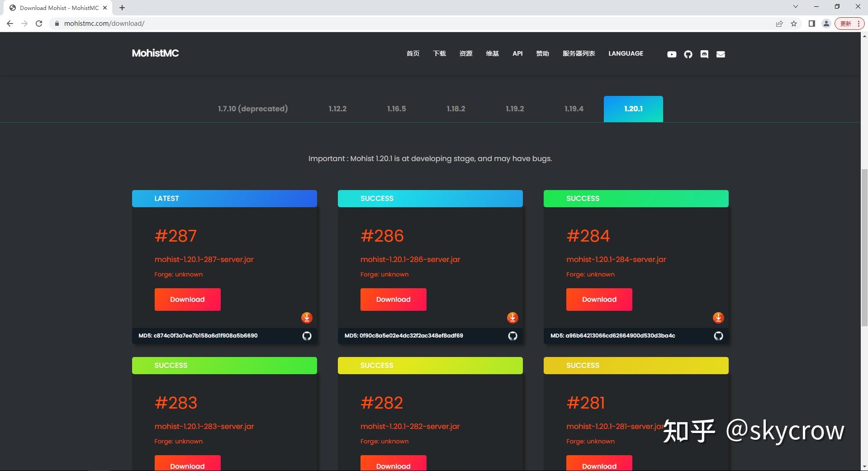Image resolution: width=868 pixels, height=471 pixels.
Task: Open 首页 home navigation item
Action: coord(413,53)
